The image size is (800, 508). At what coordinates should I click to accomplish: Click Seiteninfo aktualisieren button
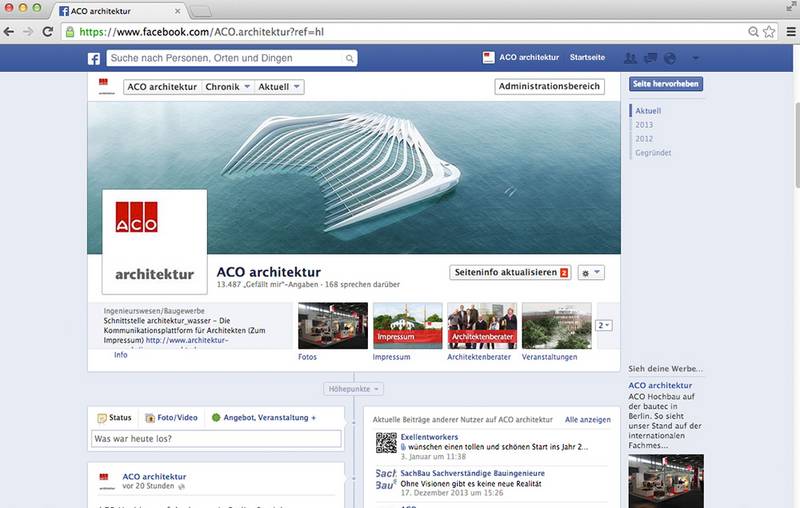(510, 272)
